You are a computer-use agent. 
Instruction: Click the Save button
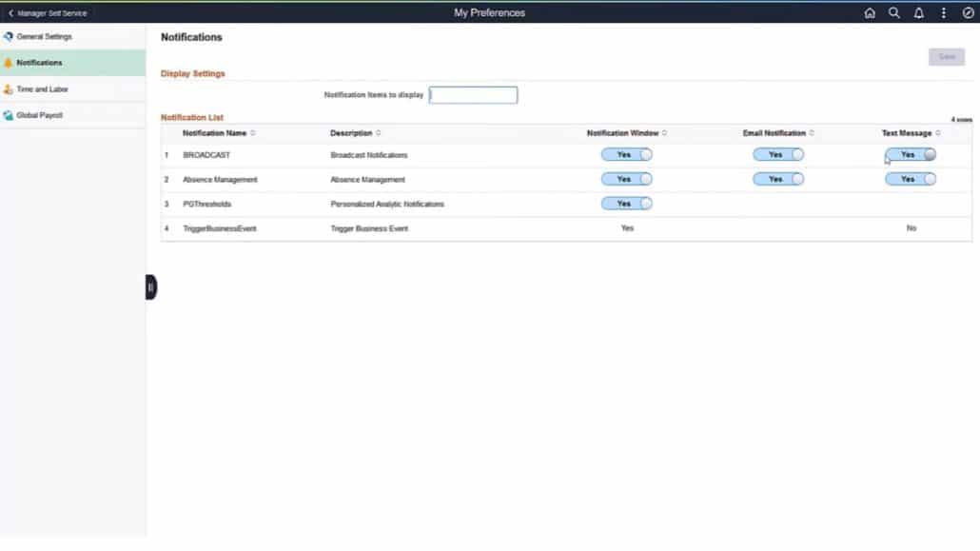[x=945, y=56]
